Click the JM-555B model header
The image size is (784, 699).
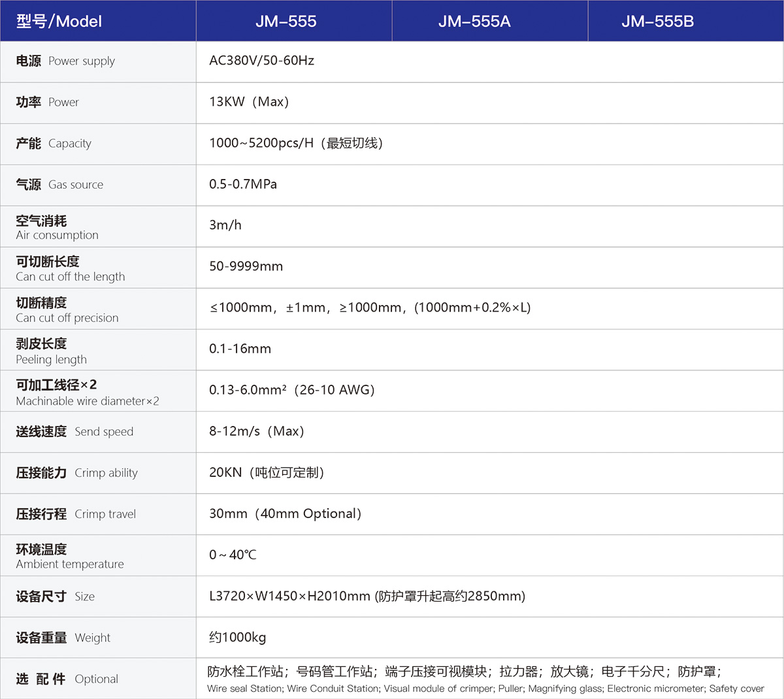pyautogui.click(x=657, y=22)
